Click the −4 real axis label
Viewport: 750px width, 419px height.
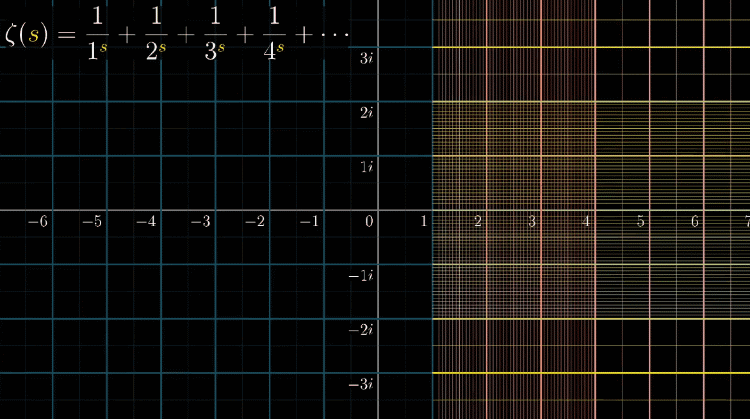[x=146, y=221]
